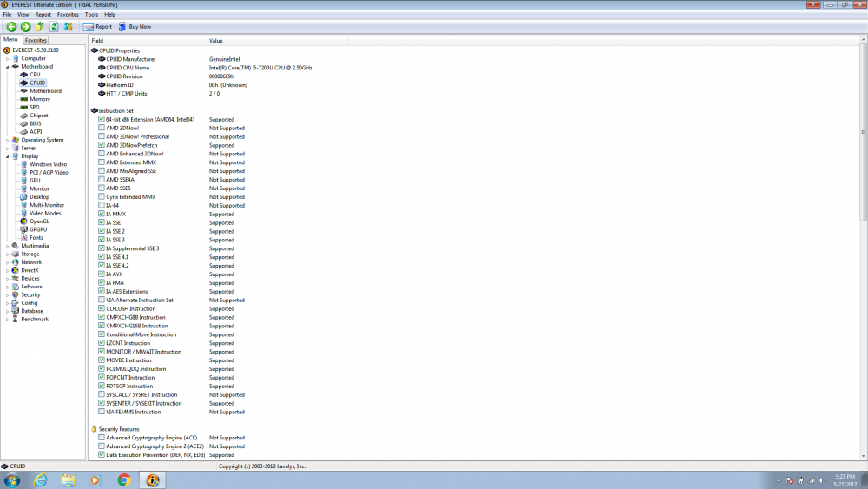The width and height of the screenshot is (868, 489).
Task: Click the Report toolbar button
Action: pos(97,27)
